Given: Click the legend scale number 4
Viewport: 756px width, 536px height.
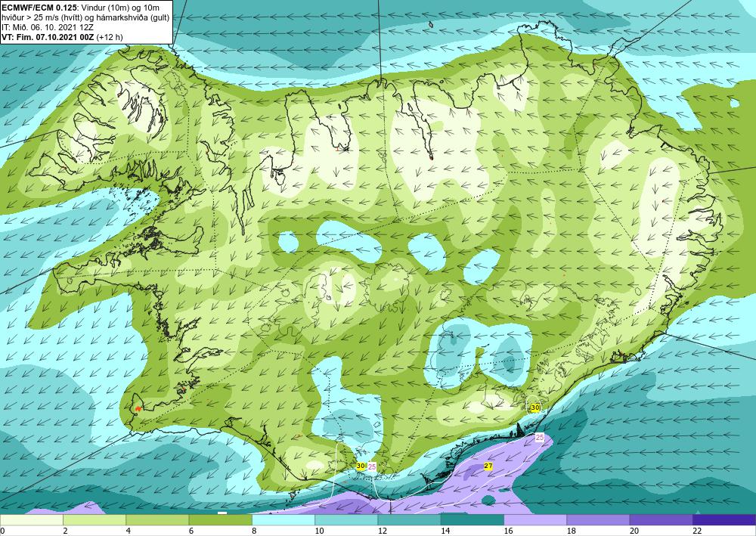Looking at the screenshot, I should [127, 531].
